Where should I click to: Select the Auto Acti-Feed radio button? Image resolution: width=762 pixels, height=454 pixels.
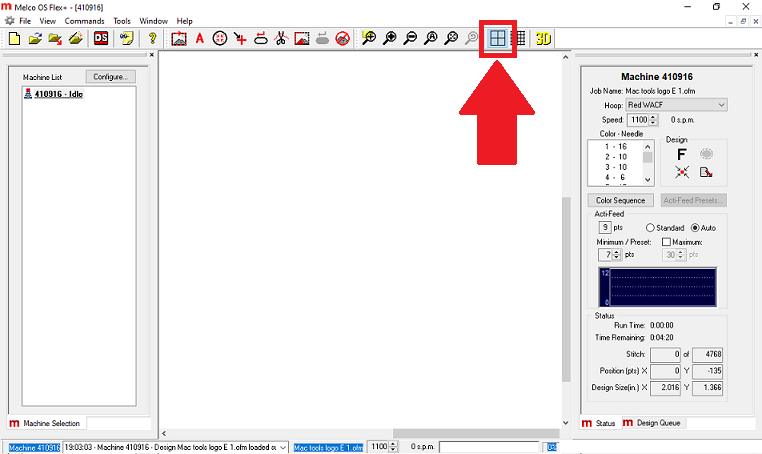point(695,227)
